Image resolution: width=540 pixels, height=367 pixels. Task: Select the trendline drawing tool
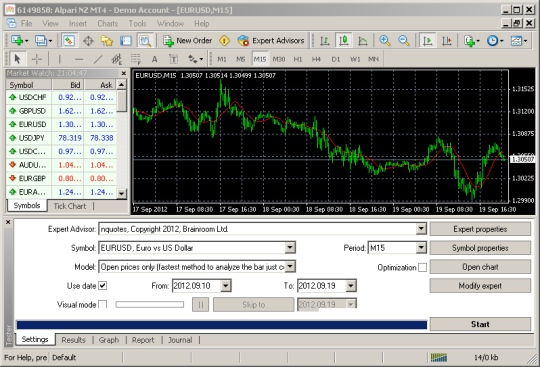click(x=98, y=59)
